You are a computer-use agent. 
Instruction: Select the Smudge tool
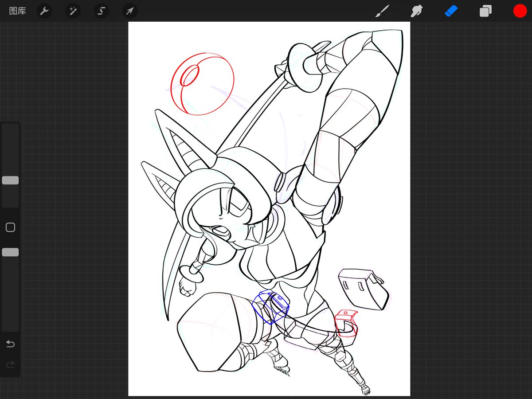(416, 11)
